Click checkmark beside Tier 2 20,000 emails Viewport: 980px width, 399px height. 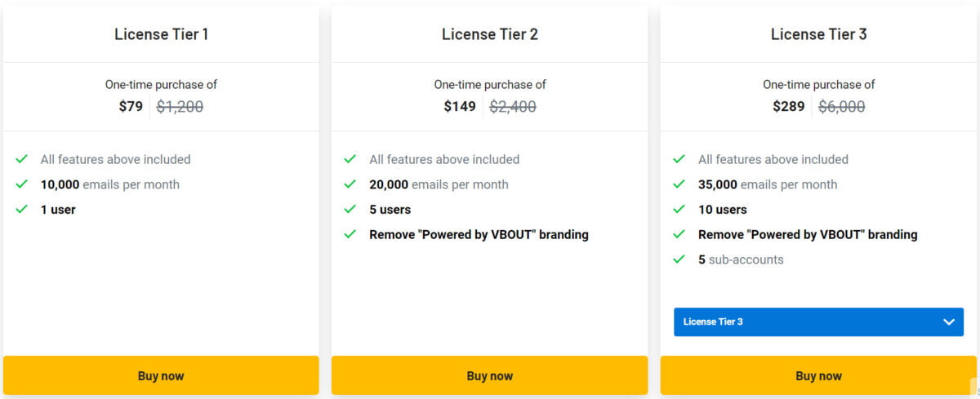pos(350,184)
